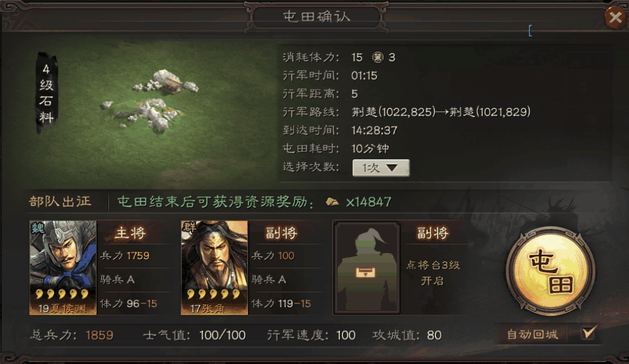Click the stone resource reward icon

coord(332,202)
